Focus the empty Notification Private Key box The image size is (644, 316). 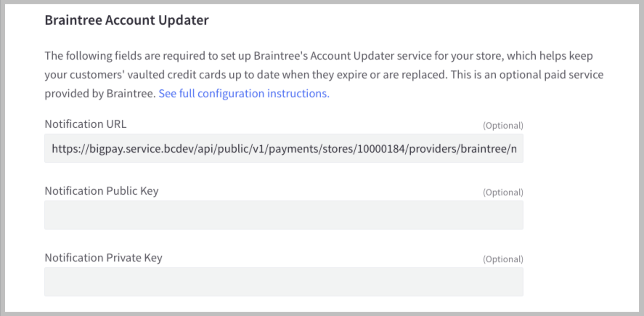(x=283, y=282)
